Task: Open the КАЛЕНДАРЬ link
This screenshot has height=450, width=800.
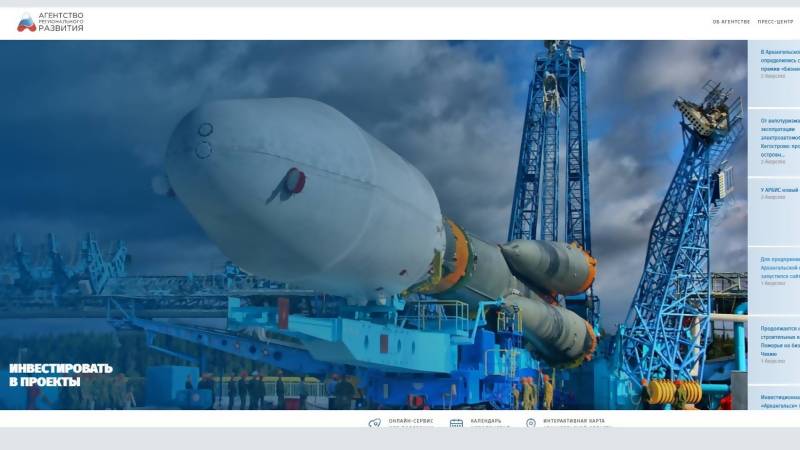Action: point(486,421)
